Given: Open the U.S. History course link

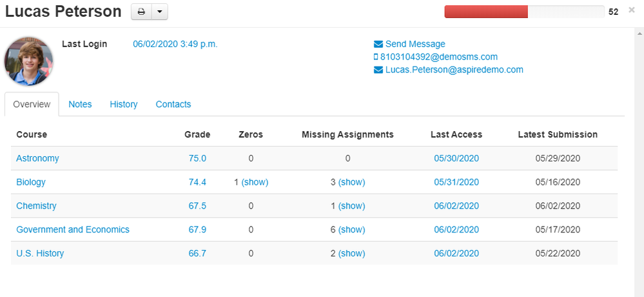Looking at the screenshot, I should tap(40, 253).
